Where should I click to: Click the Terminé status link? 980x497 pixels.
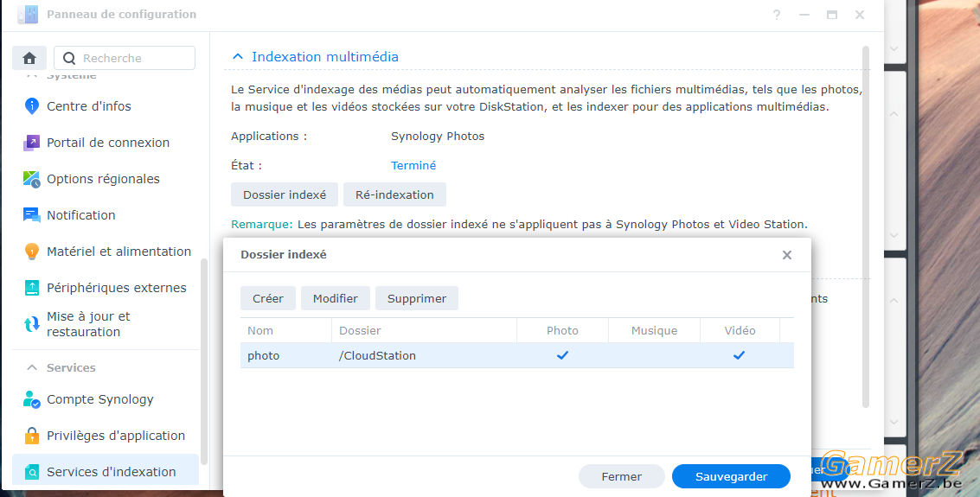coord(413,165)
